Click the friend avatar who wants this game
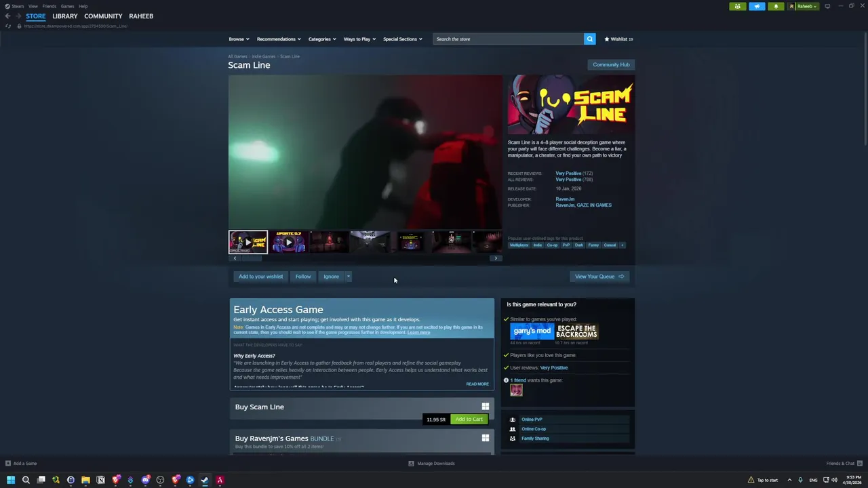 (516, 390)
